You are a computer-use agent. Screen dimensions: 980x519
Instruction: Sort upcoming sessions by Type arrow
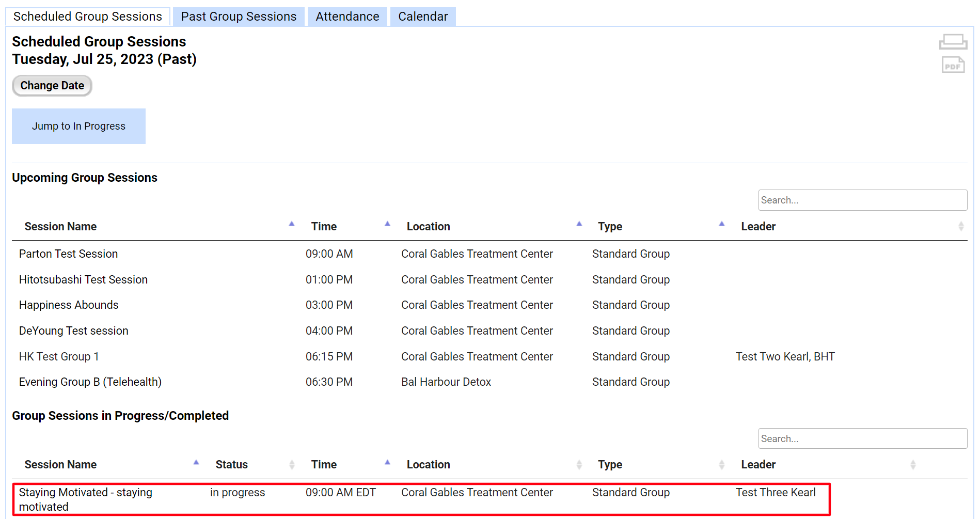tap(721, 225)
